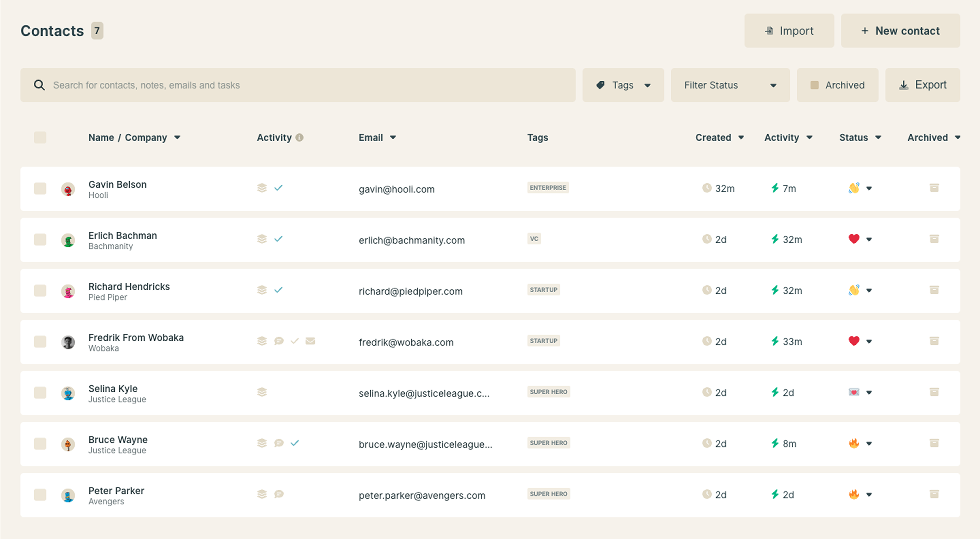Open the Tags filter dropdown
Image resolution: width=980 pixels, height=539 pixels.
tap(623, 85)
